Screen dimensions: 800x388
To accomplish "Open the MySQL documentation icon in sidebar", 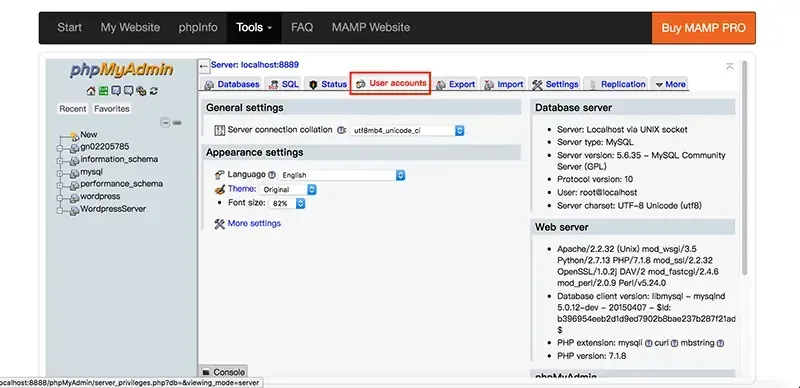I will click(x=129, y=91).
